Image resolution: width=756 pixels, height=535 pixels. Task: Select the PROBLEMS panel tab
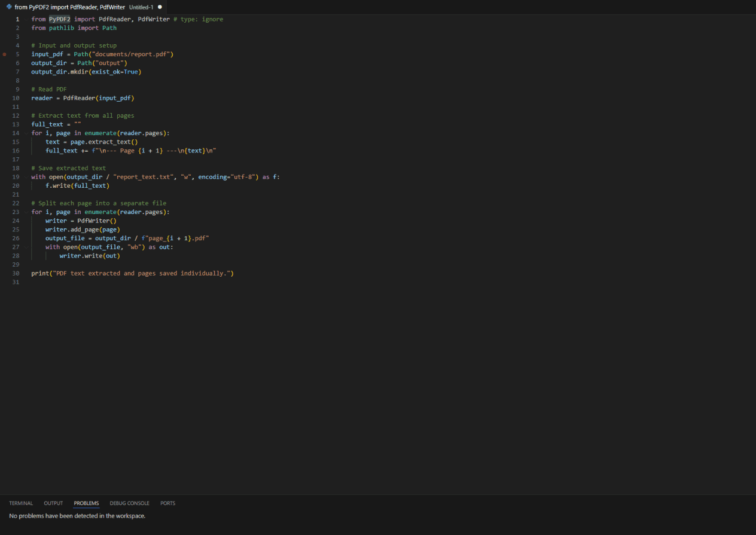coord(86,503)
